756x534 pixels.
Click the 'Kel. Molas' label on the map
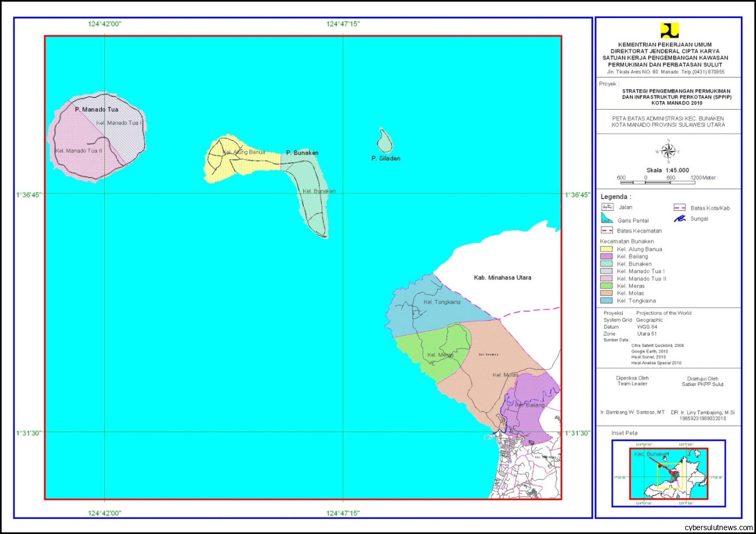pyautogui.click(x=505, y=375)
